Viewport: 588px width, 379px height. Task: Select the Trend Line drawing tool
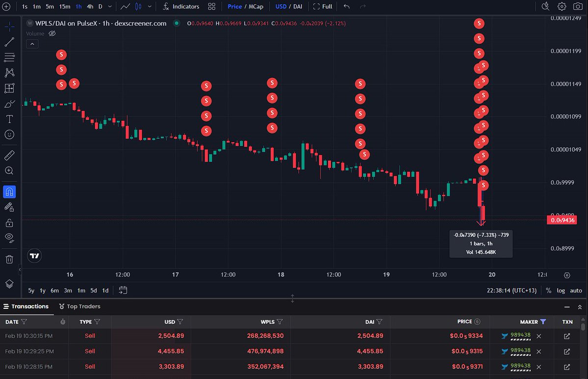click(x=9, y=41)
